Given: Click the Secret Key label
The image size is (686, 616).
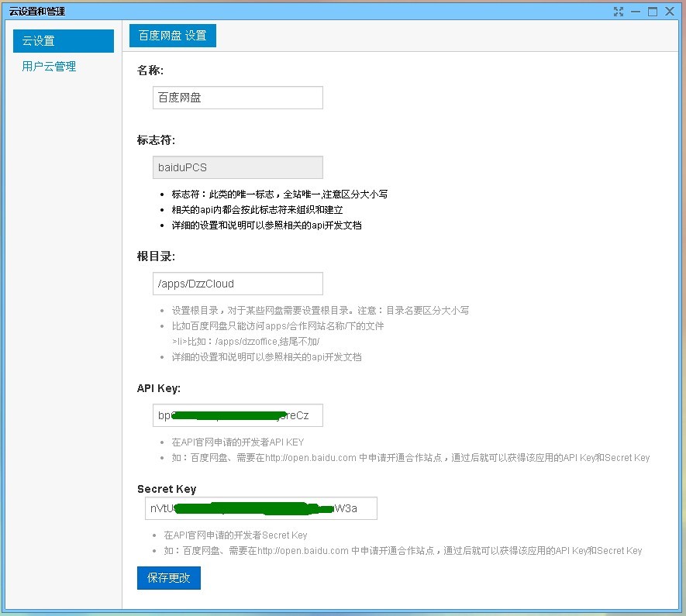Looking at the screenshot, I should (x=167, y=489).
